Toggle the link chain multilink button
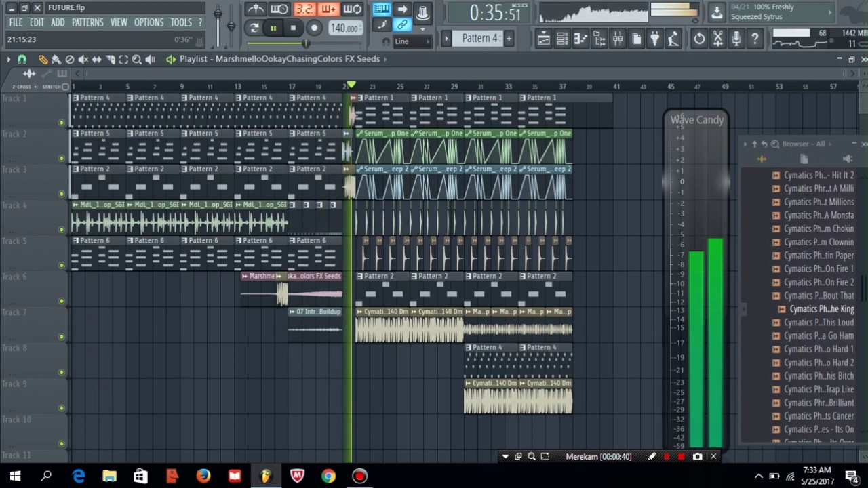The height and width of the screenshot is (488, 868). point(402,25)
